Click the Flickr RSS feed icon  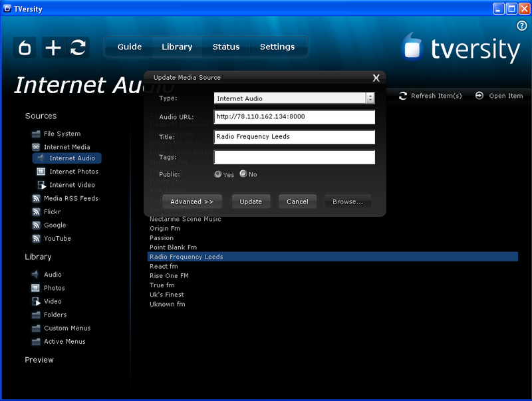tap(37, 212)
